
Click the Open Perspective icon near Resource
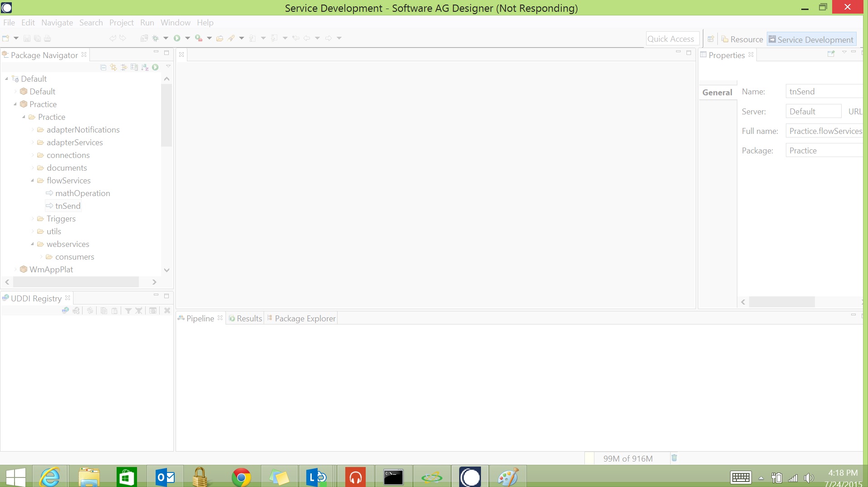tap(711, 39)
